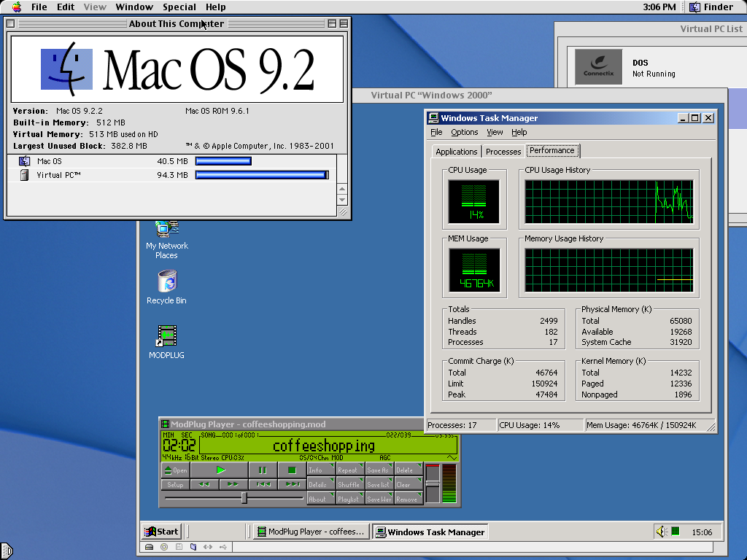Click the volume speaker tray icon
The width and height of the screenshot is (747, 560).
point(661,532)
